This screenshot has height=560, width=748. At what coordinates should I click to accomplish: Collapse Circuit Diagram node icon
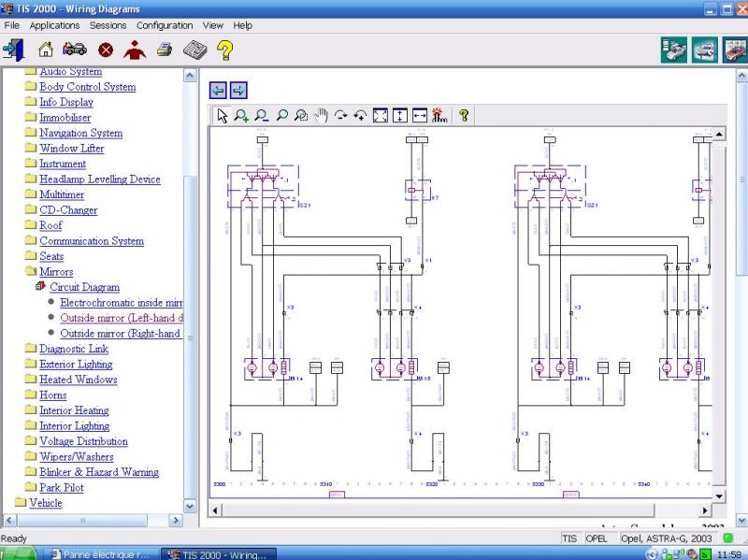click(40, 286)
